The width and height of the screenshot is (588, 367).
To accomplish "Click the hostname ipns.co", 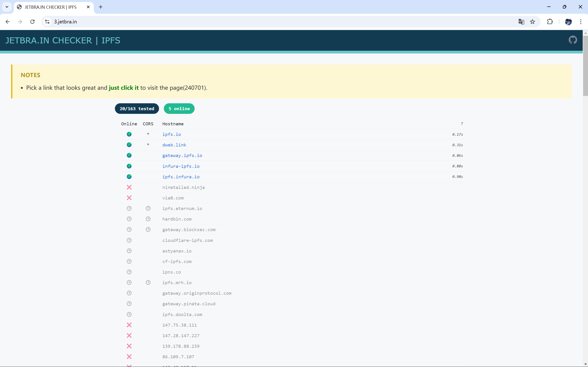I will coord(172,272).
